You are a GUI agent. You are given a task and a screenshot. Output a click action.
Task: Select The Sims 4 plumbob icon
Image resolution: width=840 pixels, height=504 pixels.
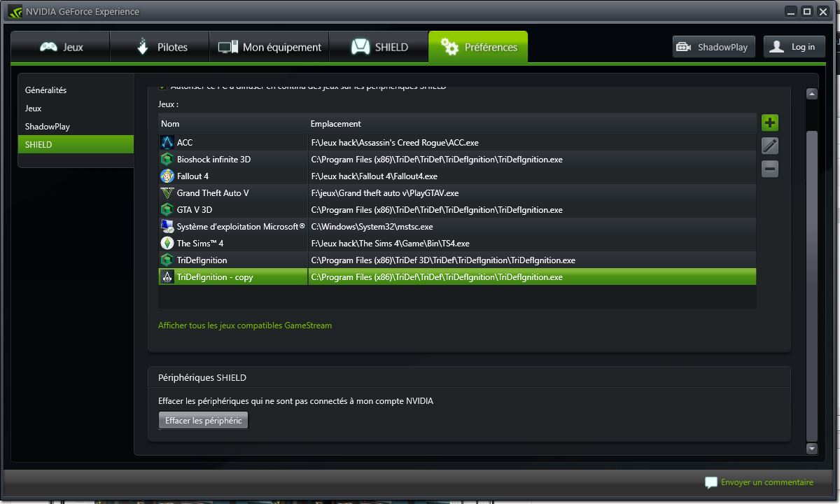(x=167, y=244)
